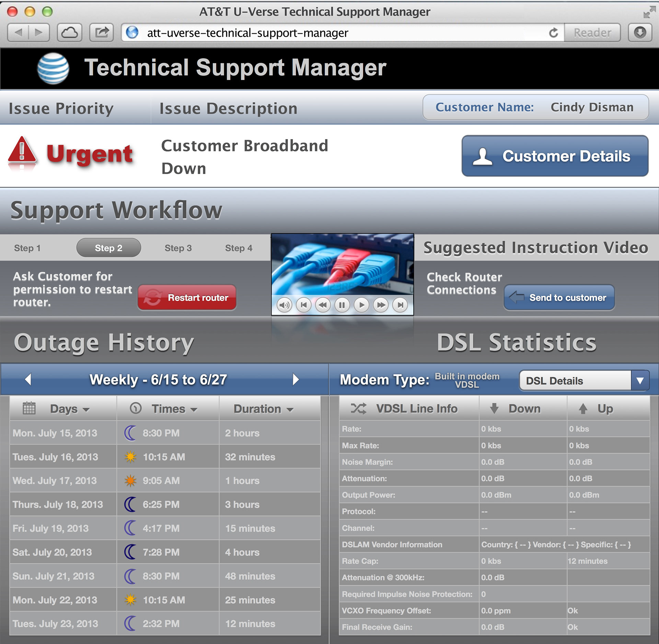Image resolution: width=659 pixels, height=644 pixels.
Task: Click the Customer Name field showing Cindy Disman
Action: pyautogui.click(x=535, y=107)
